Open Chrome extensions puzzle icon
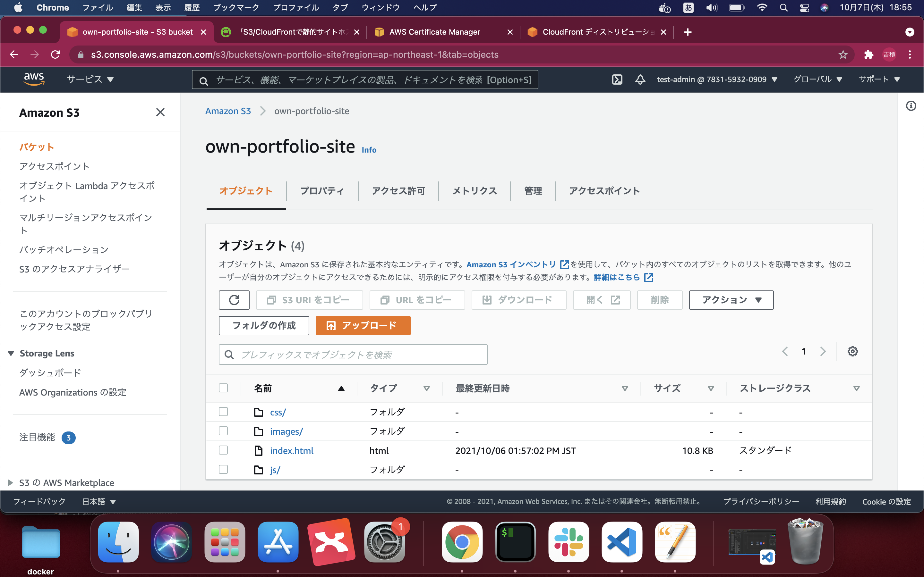The height and width of the screenshot is (577, 924). 868,54
